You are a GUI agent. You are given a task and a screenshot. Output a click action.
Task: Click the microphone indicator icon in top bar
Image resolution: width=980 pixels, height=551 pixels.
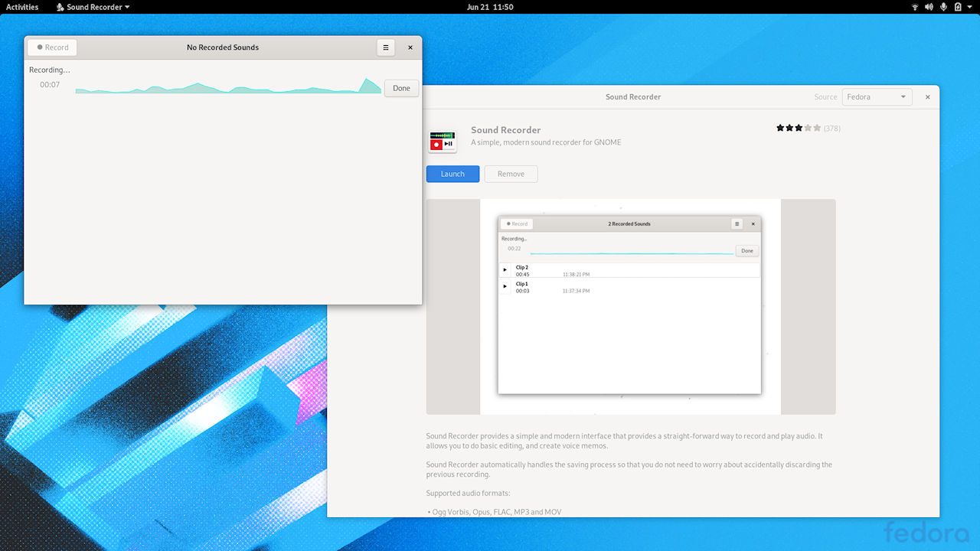click(943, 7)
